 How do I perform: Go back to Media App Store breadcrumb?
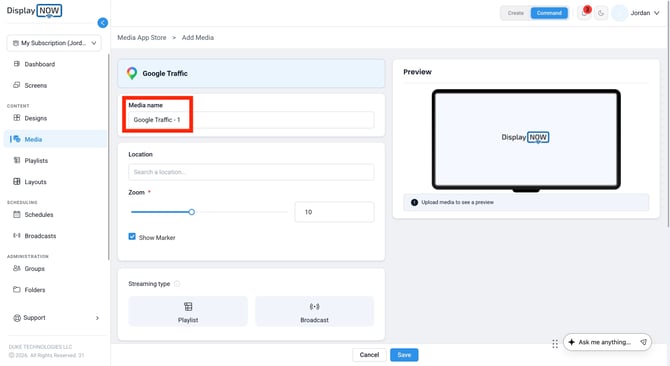coord(142,38)
